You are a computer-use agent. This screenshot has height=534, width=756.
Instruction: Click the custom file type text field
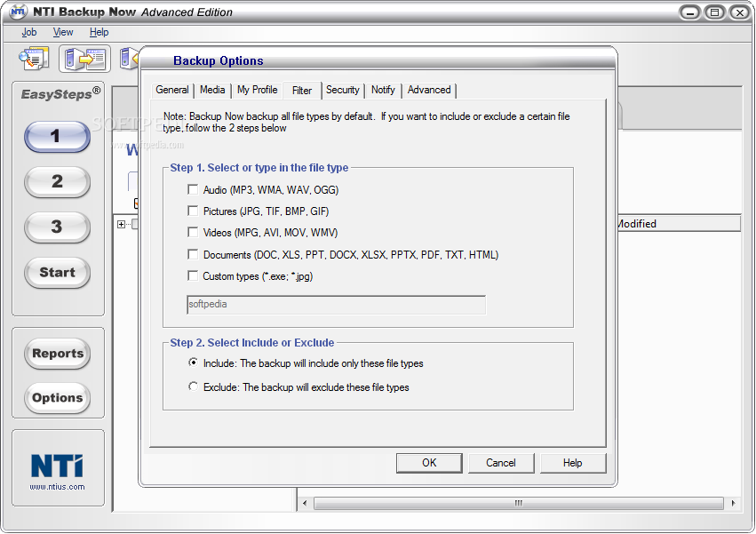coord(336,305)
